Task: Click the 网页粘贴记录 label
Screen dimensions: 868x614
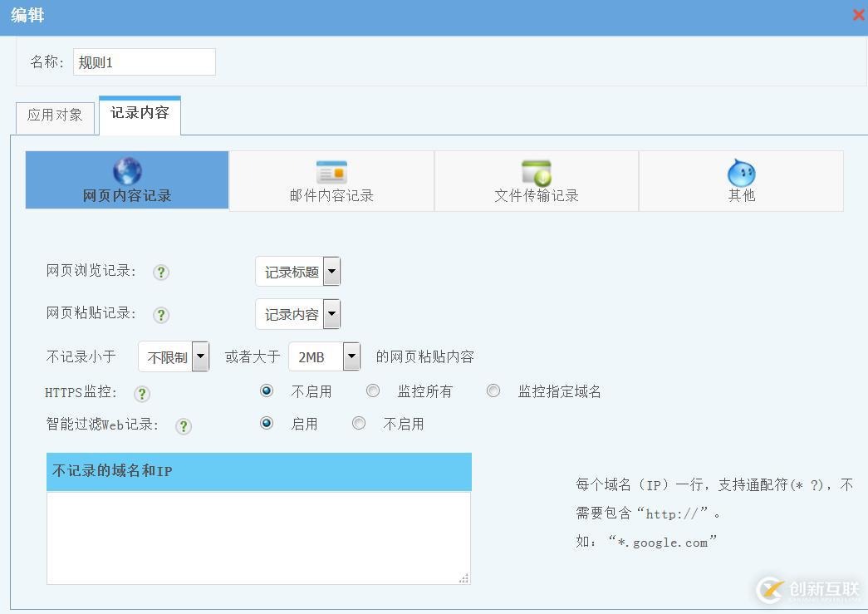Action: pyautogui.click(x=91, y=313)
